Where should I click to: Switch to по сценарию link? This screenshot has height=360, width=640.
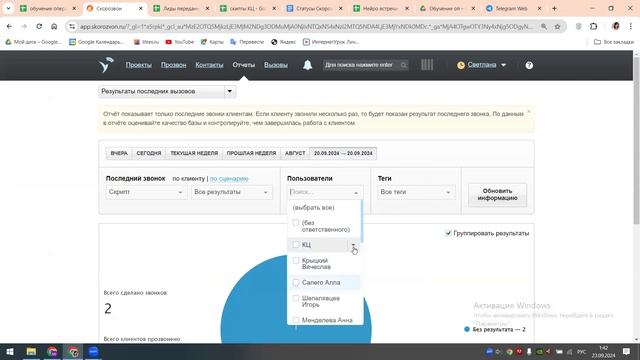pos(229,178)
